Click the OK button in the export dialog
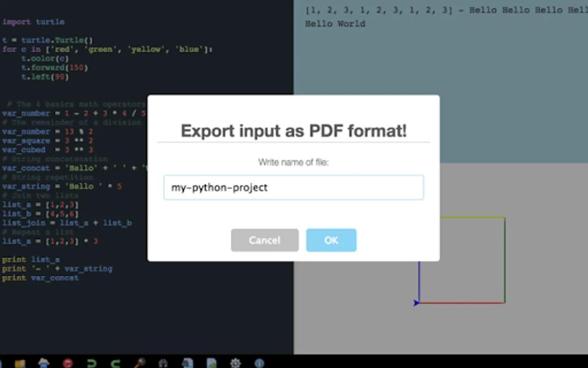Screen dimensions: 588x368 [x=331, y=240]
